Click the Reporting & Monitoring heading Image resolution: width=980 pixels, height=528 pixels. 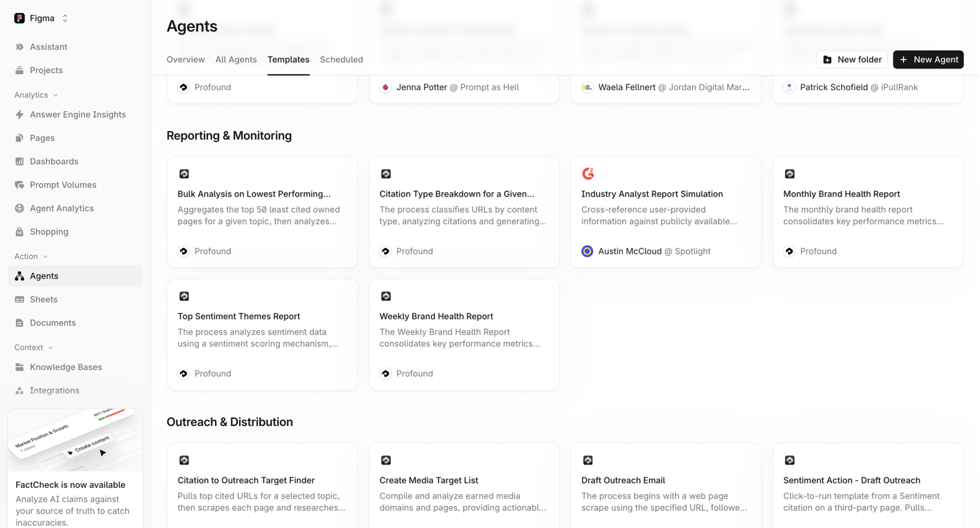coord(229,136)
